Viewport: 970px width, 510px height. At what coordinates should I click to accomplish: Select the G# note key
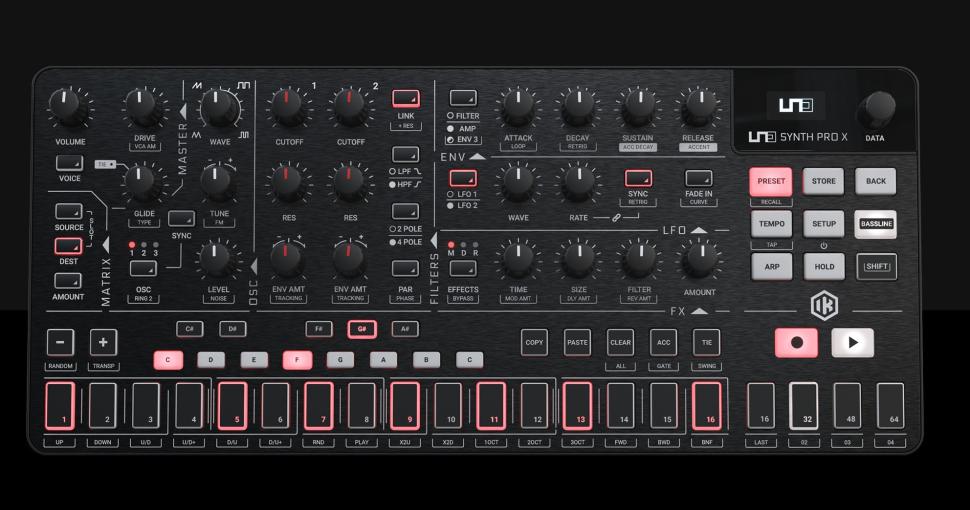[x=362, y=329]
